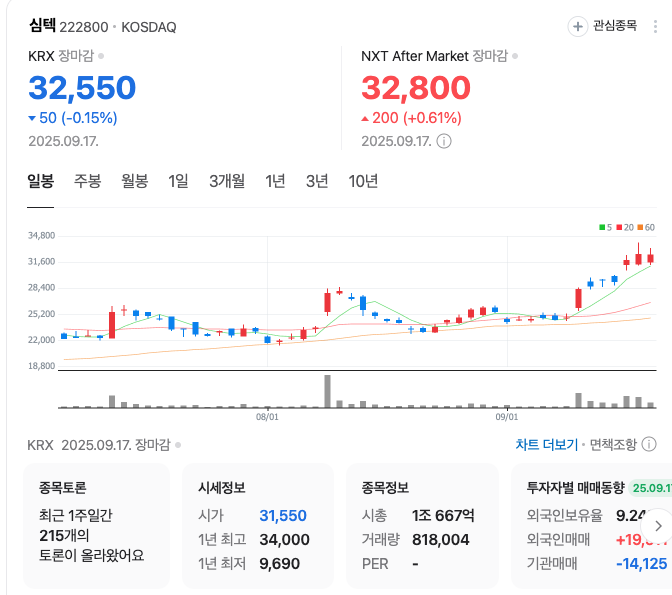Select the 일봉 chart tab
The height and width of the screenshot is (595, 672).
(41, 181)
